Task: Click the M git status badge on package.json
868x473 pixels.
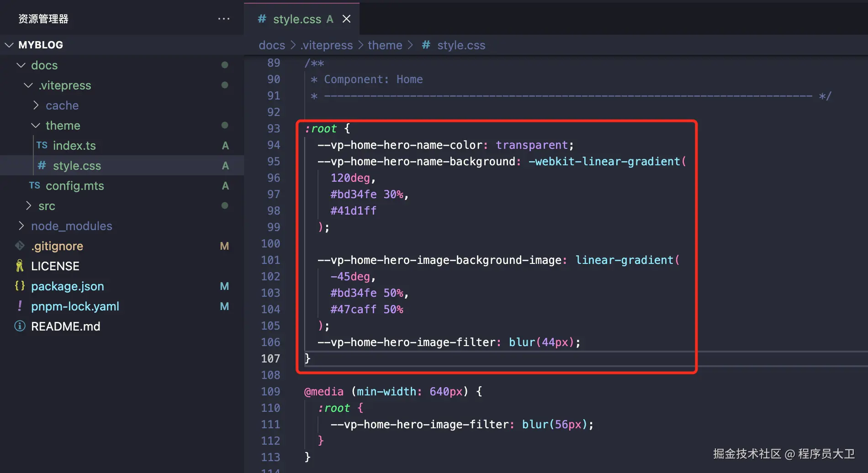Action: (x=224, y=286)
